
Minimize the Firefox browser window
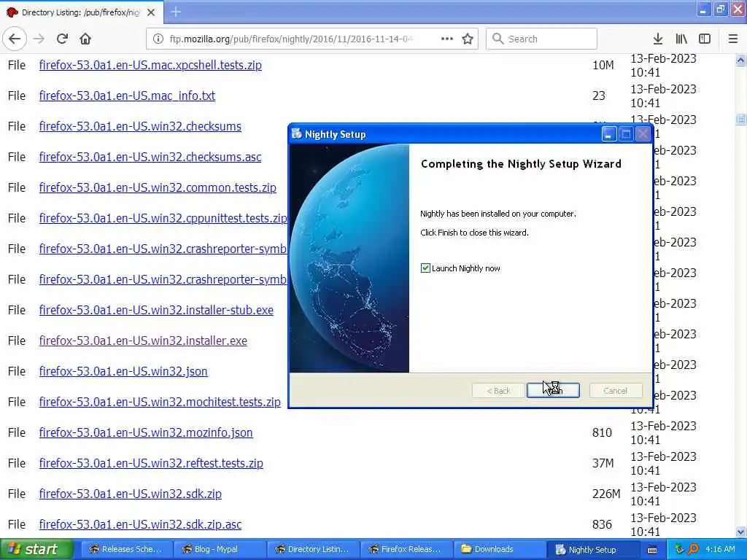point(703,9)
